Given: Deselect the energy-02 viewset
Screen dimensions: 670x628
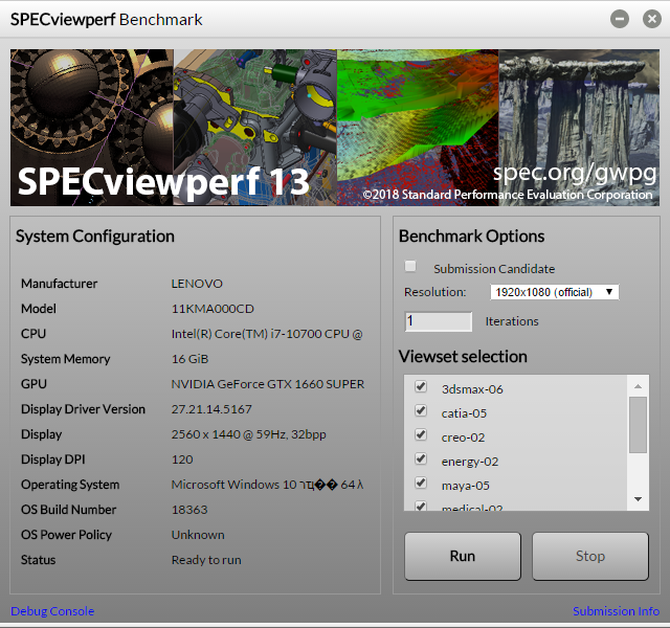Looking at the screenshot, I should [421, 460].
